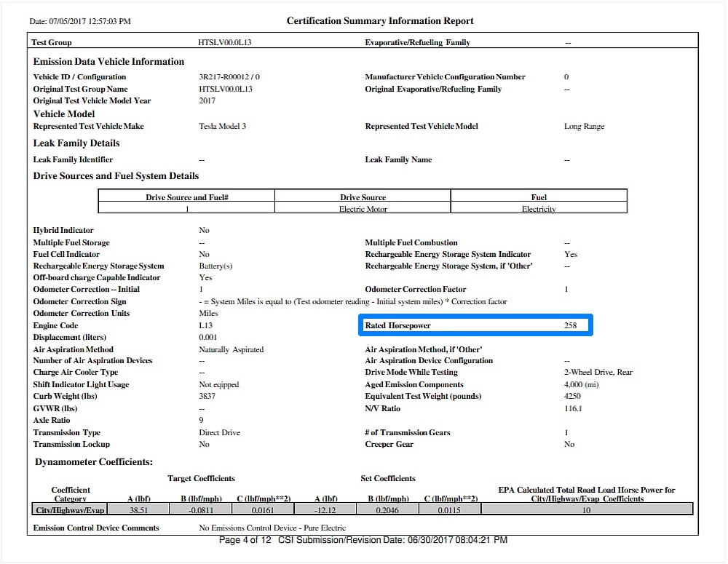Click the Vehicle ID value 3R217-R00012 / 0
The height and width of the screenshot is (564, 728).
(x=229, y=76)
